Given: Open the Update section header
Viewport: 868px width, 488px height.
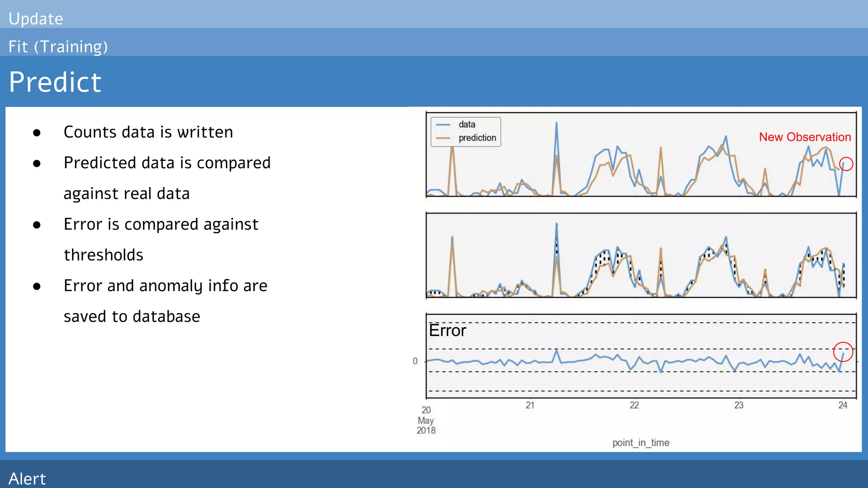Looking at the screenshot, I should [36, 19].
